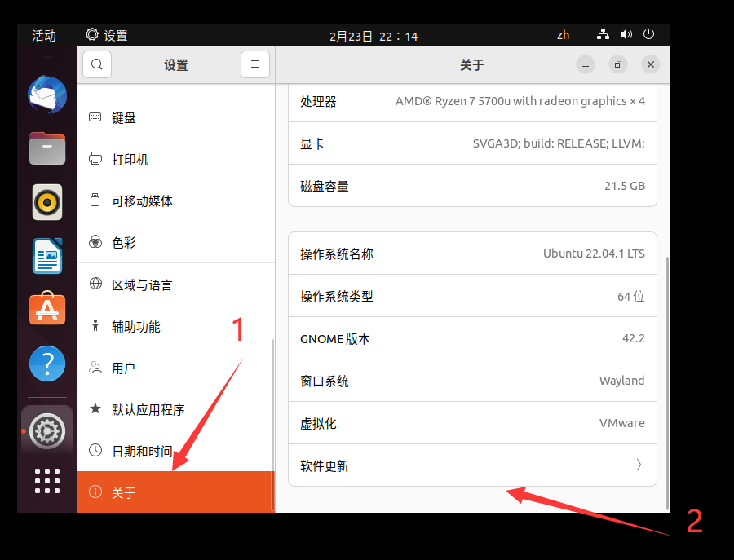Open 默认应用程序 settings
Viewport: 734px width, 560px height.
176,409
